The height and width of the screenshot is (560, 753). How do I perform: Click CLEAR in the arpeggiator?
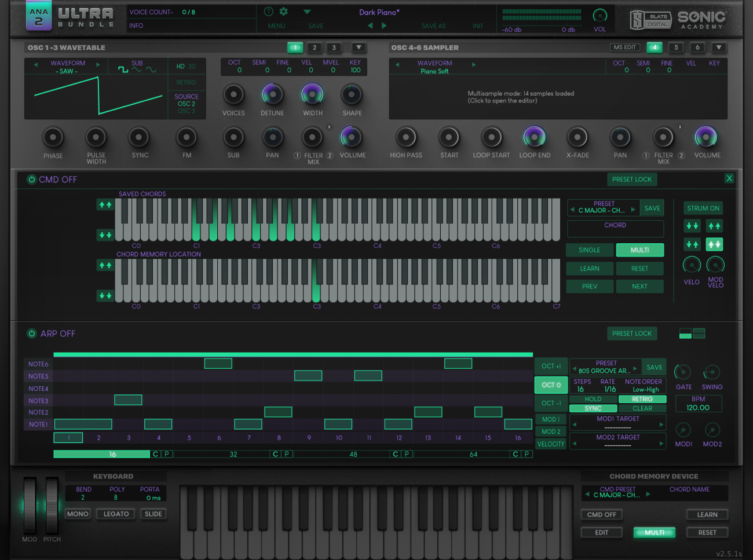pos(642,408)
